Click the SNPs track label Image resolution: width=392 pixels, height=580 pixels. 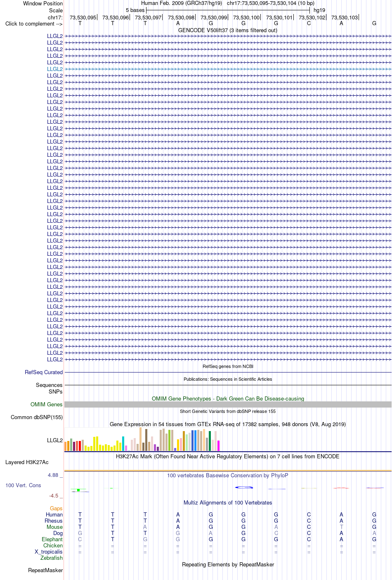click(x=56, y=391)
